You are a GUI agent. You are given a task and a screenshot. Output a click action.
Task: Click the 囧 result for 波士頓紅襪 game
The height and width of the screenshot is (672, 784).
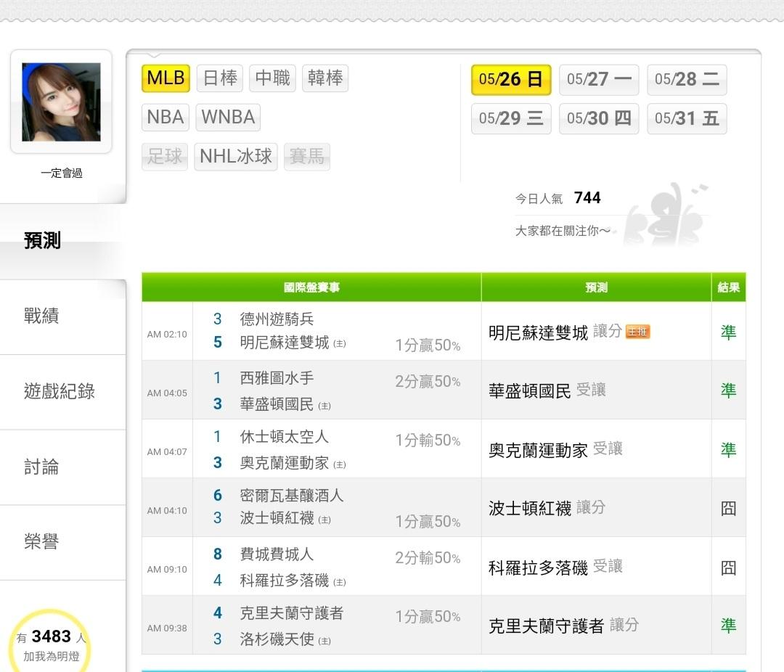(x=729, y=509)
